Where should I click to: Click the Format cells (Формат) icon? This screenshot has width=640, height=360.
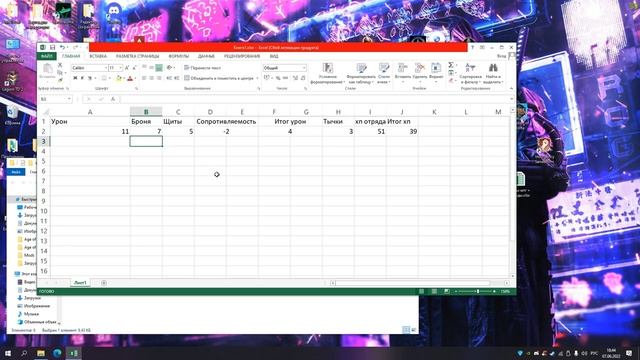tap(436, 69)
